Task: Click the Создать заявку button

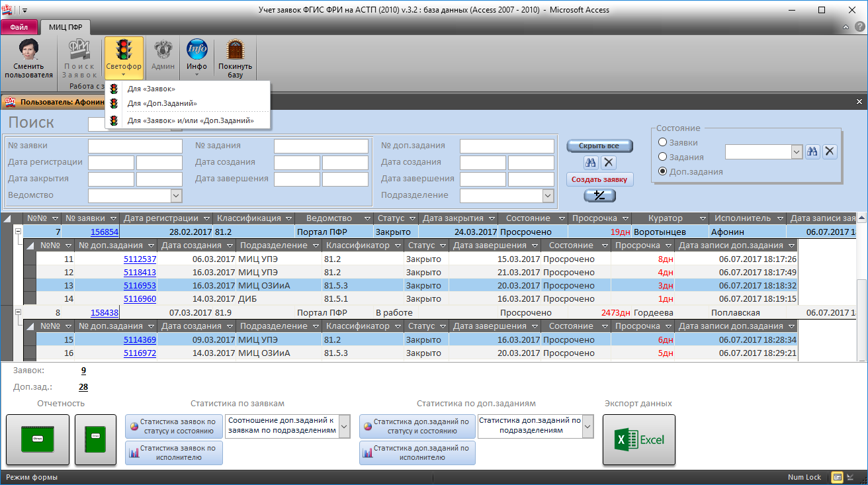Action: (x=599, y=179)
